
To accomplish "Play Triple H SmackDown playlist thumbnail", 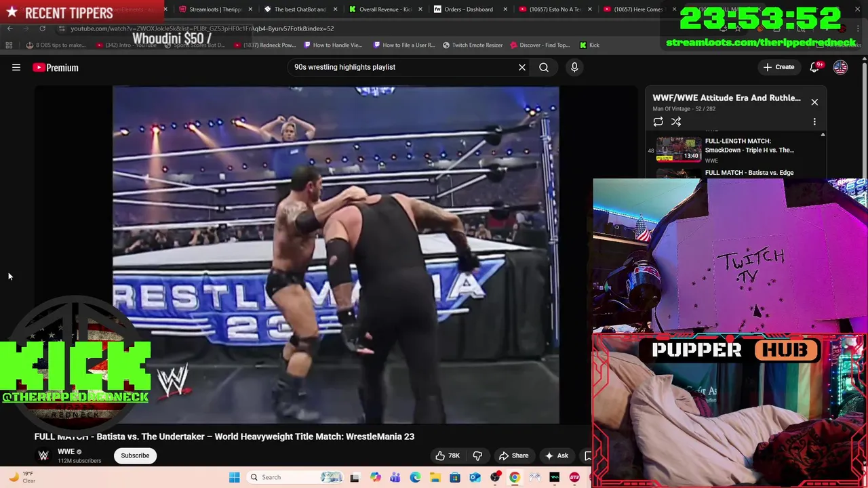I will (x=679, y=150).
